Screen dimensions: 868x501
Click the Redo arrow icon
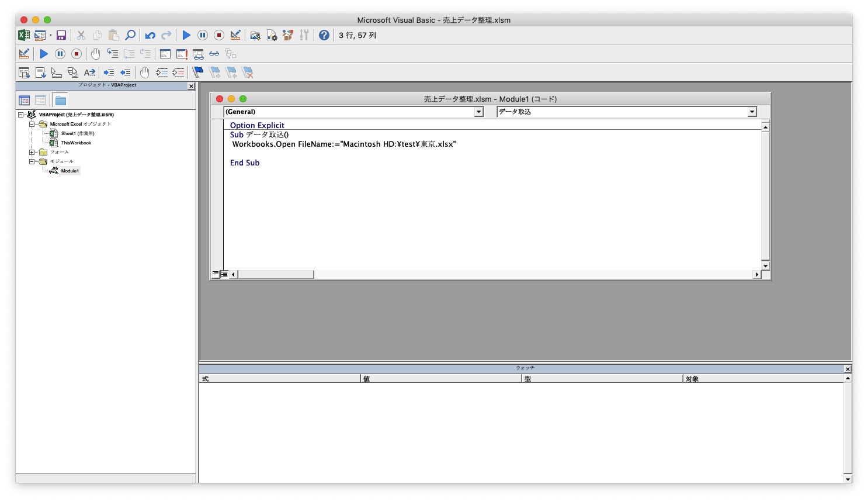click(166, 36)
